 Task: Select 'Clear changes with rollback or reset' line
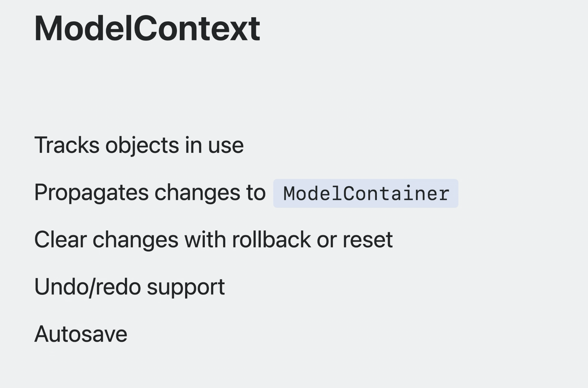coord(213,240)
